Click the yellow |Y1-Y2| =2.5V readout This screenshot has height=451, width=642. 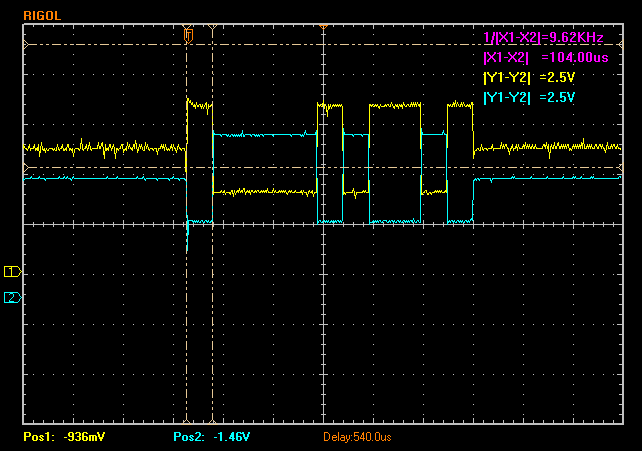(x=529, y=77)
